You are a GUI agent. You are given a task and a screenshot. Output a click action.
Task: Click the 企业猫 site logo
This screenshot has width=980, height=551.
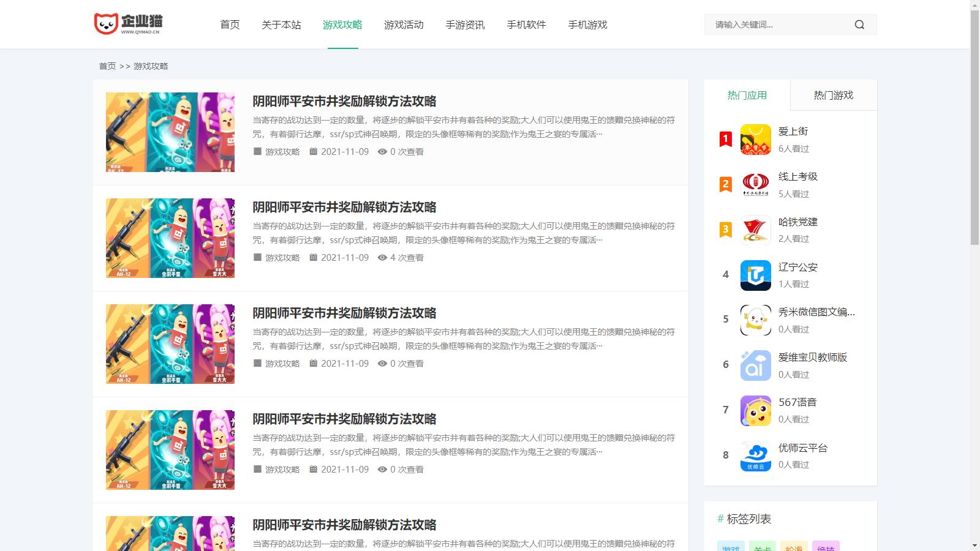129,24
